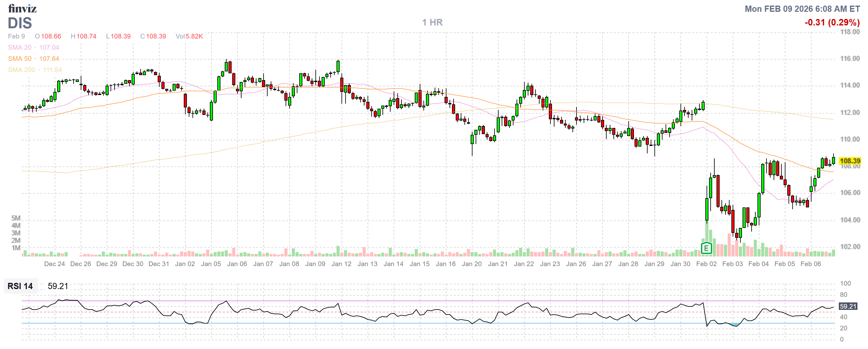Click the 5M volume axis label
868x349 pixels.
coord(16,218)
